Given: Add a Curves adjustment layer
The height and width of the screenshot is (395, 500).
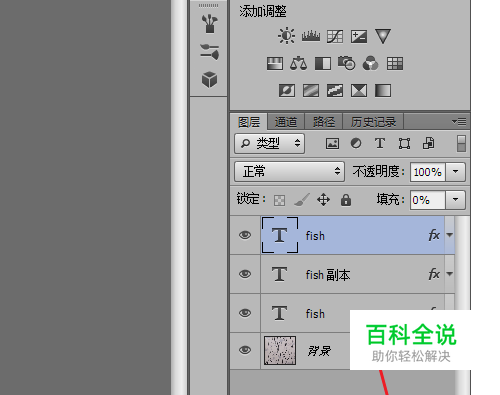Looking at the screenshot, I should point(335,36).
